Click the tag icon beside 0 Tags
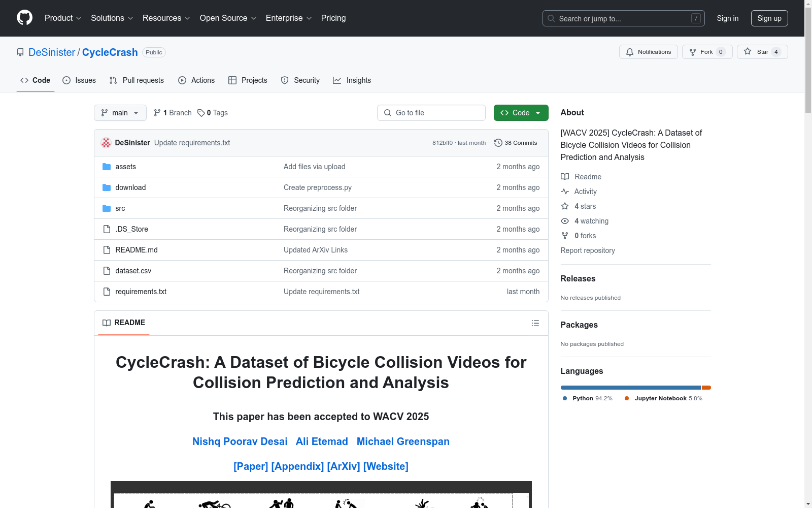Viewport: 812px width, 508px height. pyautogui.click(x=201, y=113)
